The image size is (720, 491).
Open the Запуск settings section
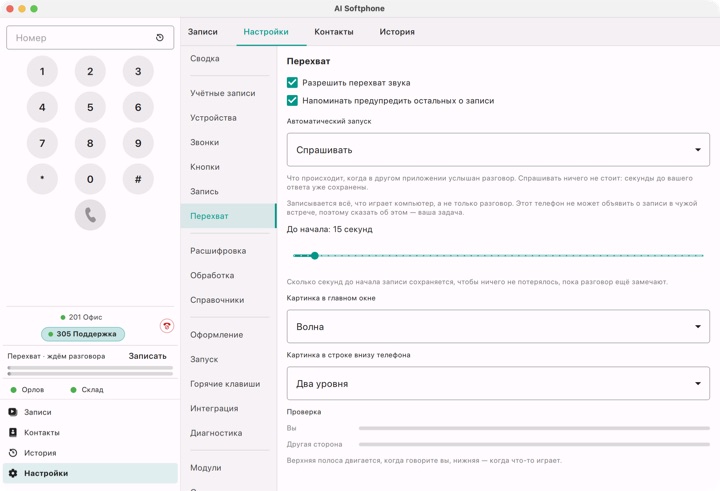(x=228, y=359)
